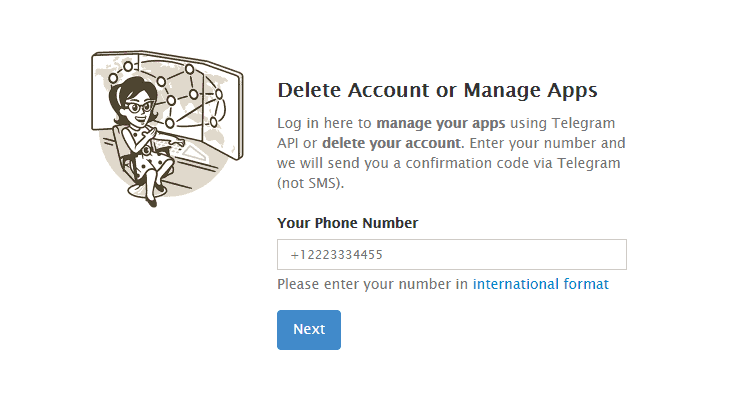This screenshot has width=734, height=395.
Task: Focus the phone number input field
Action: click(x=451, y=255)
